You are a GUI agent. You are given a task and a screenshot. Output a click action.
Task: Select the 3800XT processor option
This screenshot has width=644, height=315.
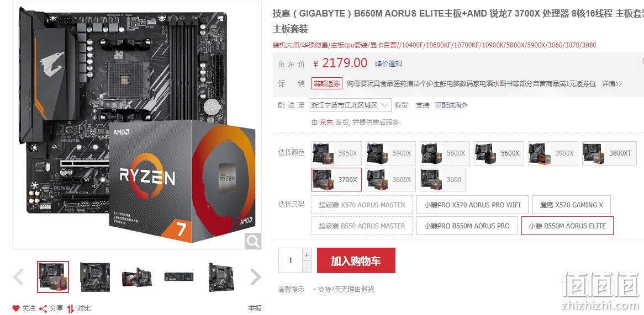[x=609, y=153]
